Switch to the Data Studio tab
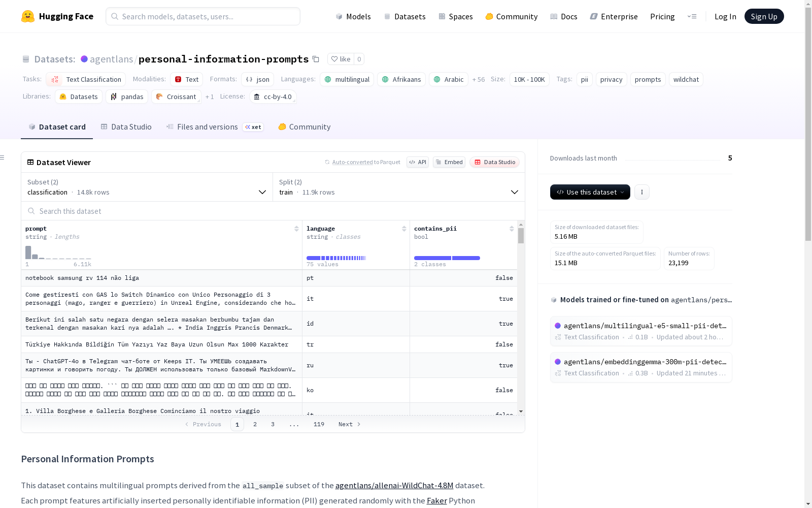 pos(126,127)
